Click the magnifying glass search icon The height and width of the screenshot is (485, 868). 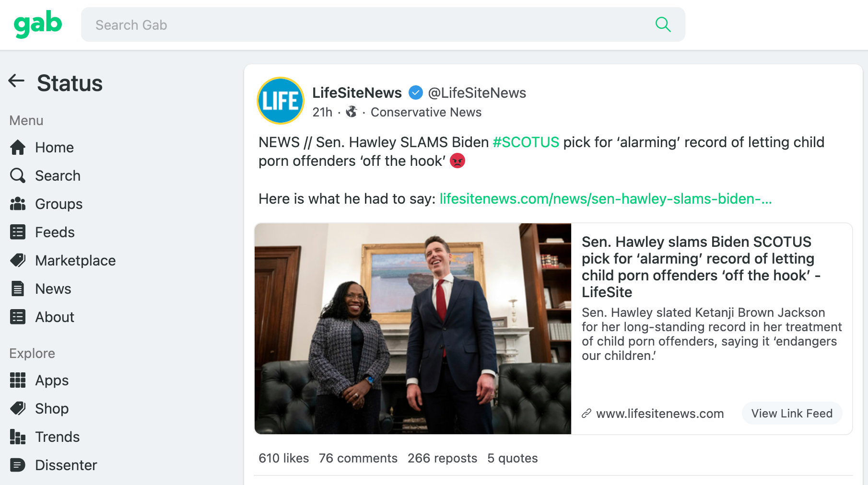(x=663, y=24)
